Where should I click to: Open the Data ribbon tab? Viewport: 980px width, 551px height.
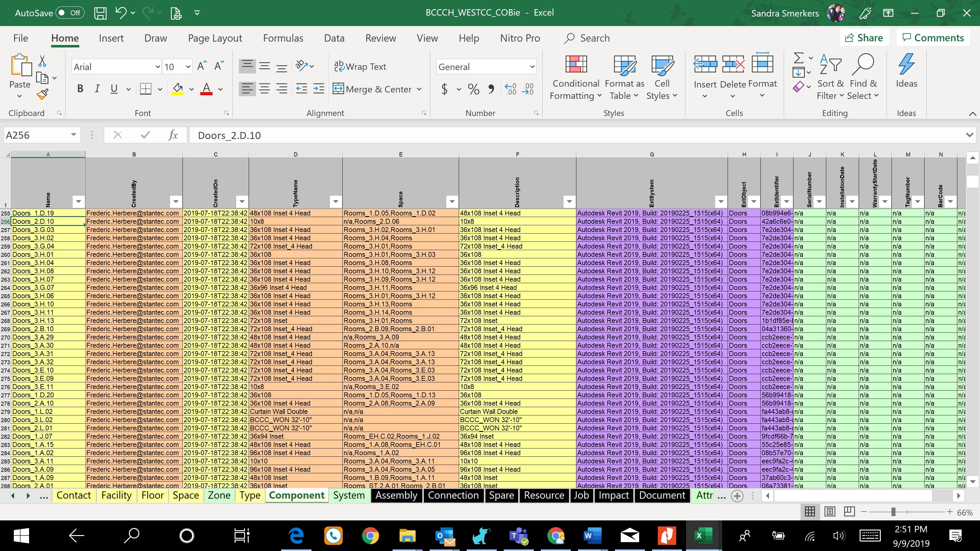point(334,38)
